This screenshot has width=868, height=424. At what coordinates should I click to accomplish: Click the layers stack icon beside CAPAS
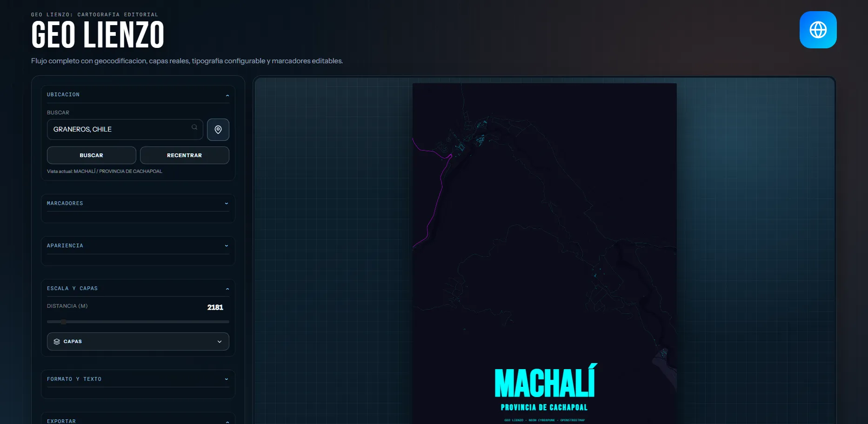57,342
